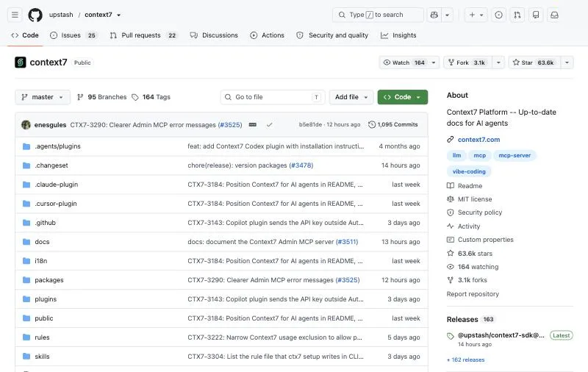
Task: Click the docs folder icon
Action: tap(26, 242)
